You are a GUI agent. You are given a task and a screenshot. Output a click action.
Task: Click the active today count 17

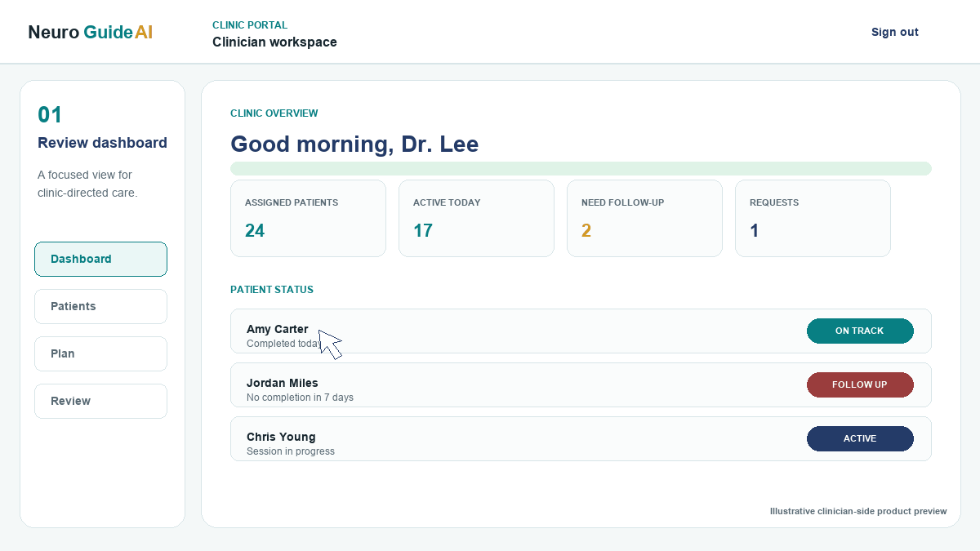(423, 231)
